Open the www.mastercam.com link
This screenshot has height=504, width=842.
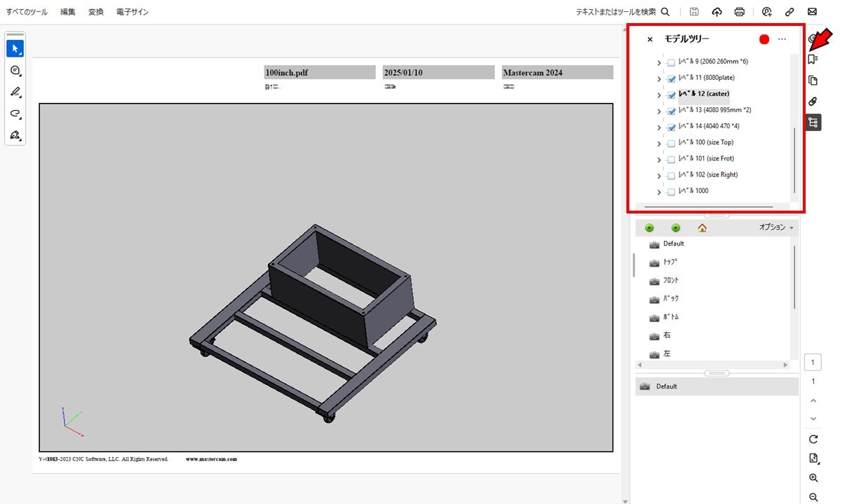click(212, 458)
